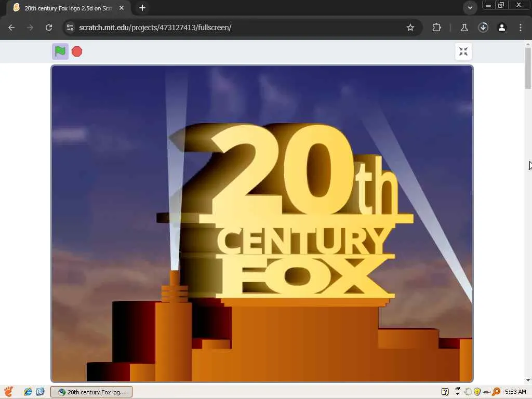This screenshot has width=532, height=399.
Task: Stop the project with the red stop button
Action: pyautogui.click(x=77, y=51)
